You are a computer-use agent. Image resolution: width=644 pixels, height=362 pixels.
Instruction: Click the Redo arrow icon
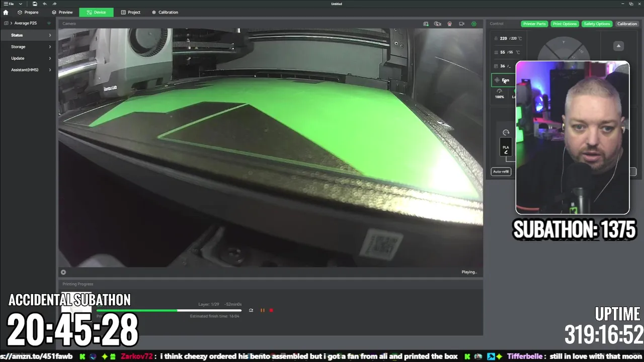point(54,4)
